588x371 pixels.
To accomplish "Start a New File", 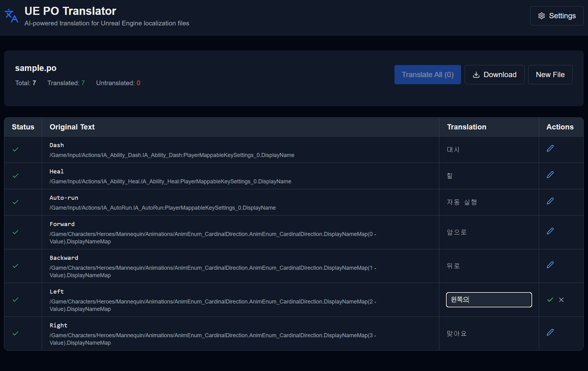I will [x=550, y=75].
